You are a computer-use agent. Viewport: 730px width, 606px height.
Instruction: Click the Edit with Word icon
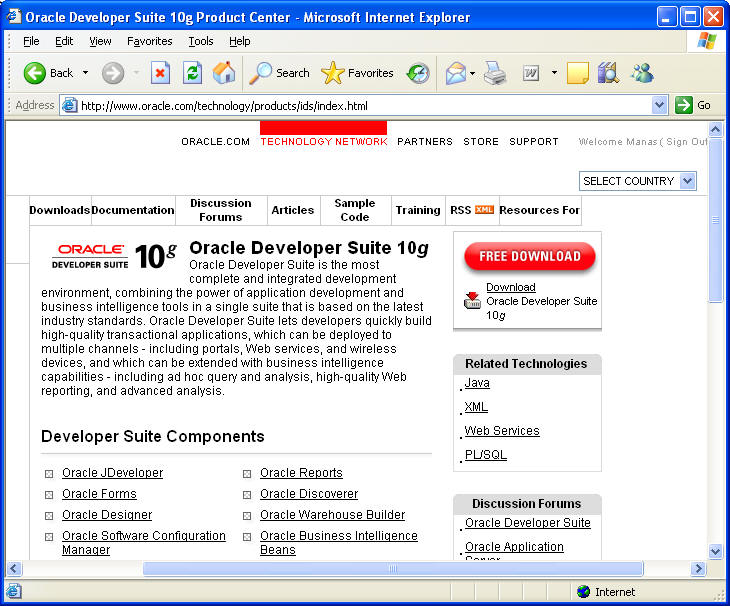531,73
